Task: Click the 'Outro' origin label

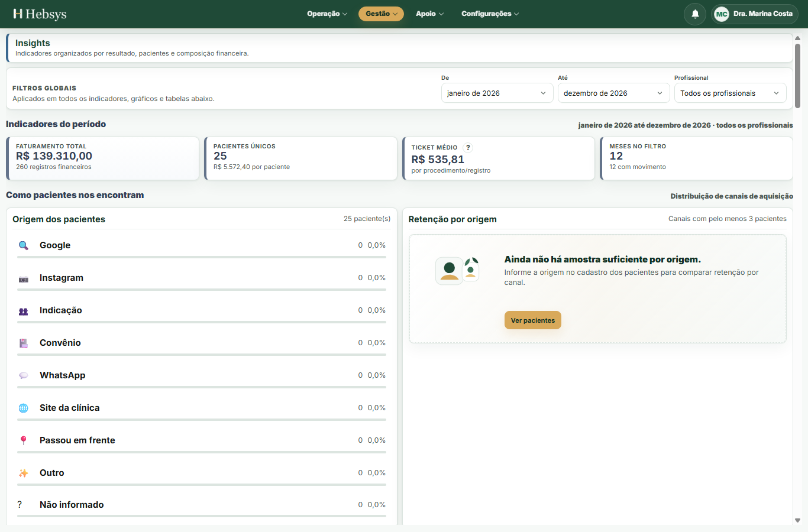Action: pos(52,473)
